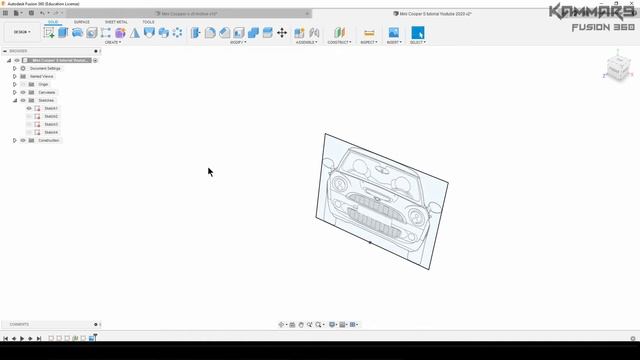This screenshot has width=640, height=360.
Task: Click the last timeline feature marker
Action: pyautogui.click(x=92, y=338)
